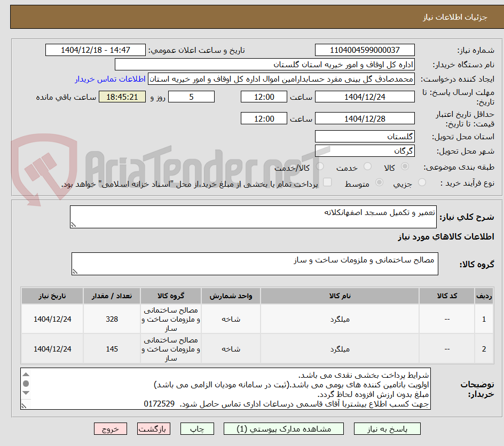Click the announcement date 1404/12/18 - 14:47 field
The image size is (504, 446).
click(96, 50)
